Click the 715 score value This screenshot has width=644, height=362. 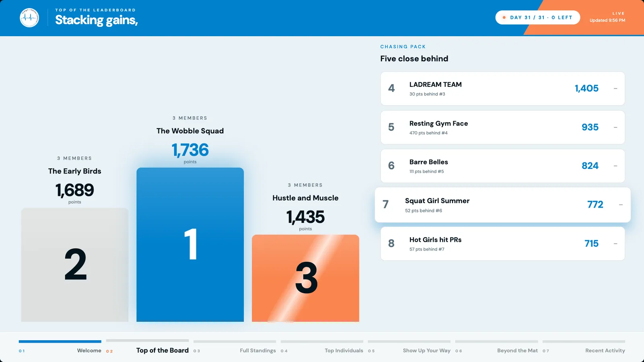(592, 243)
